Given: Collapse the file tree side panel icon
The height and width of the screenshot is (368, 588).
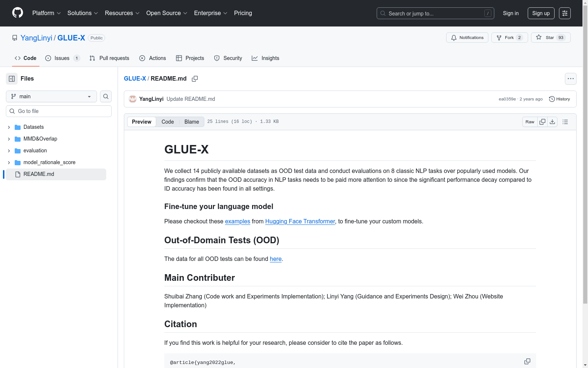Looking at the screenshot, I should pos(12,79).
